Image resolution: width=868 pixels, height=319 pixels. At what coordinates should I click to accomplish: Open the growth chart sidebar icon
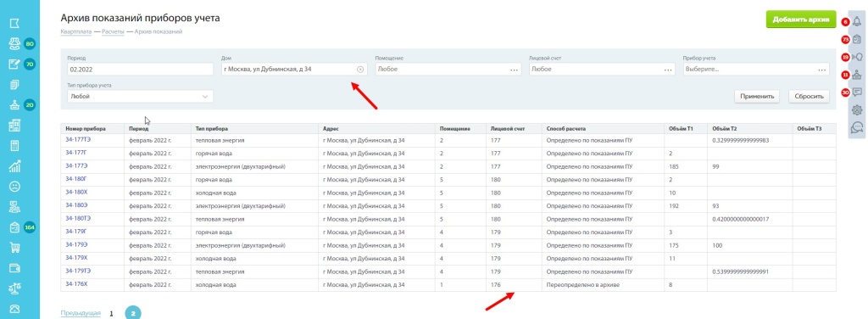coord(15,166)
